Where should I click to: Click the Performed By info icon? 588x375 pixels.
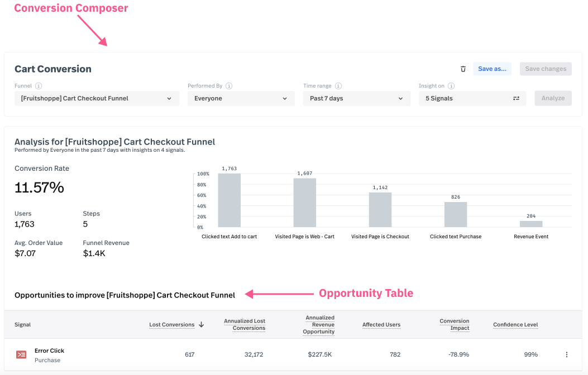tap(229, 86)
